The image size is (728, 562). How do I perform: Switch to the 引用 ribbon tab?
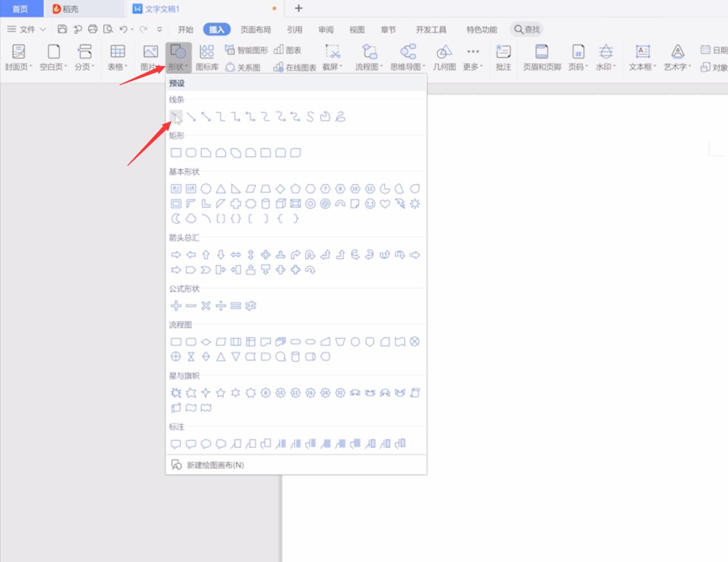click(x=294, y=30)
